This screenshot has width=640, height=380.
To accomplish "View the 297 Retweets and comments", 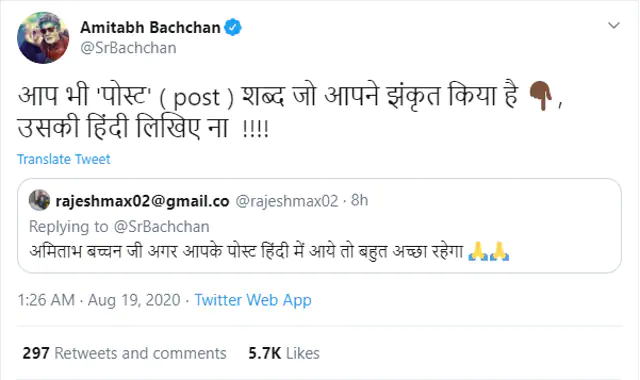I will pos(124,353).
